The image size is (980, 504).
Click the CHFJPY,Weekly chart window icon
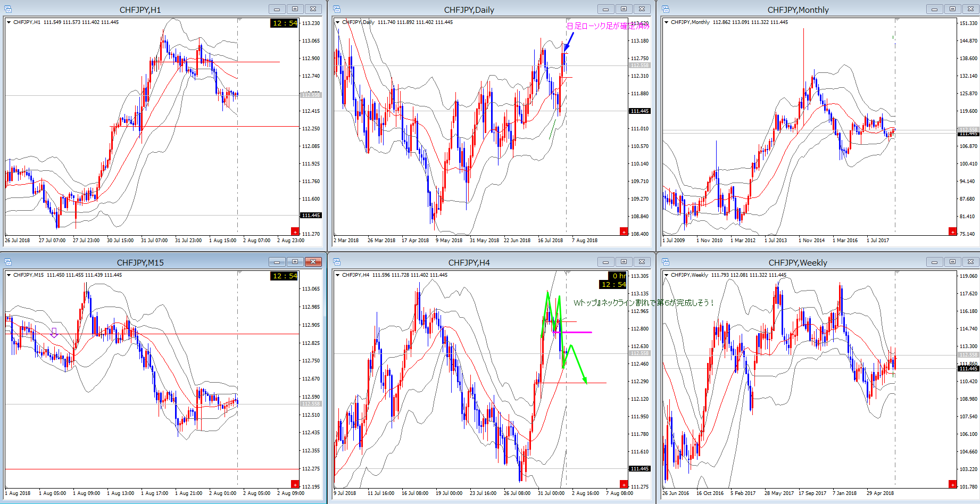(x=666, y=262)
